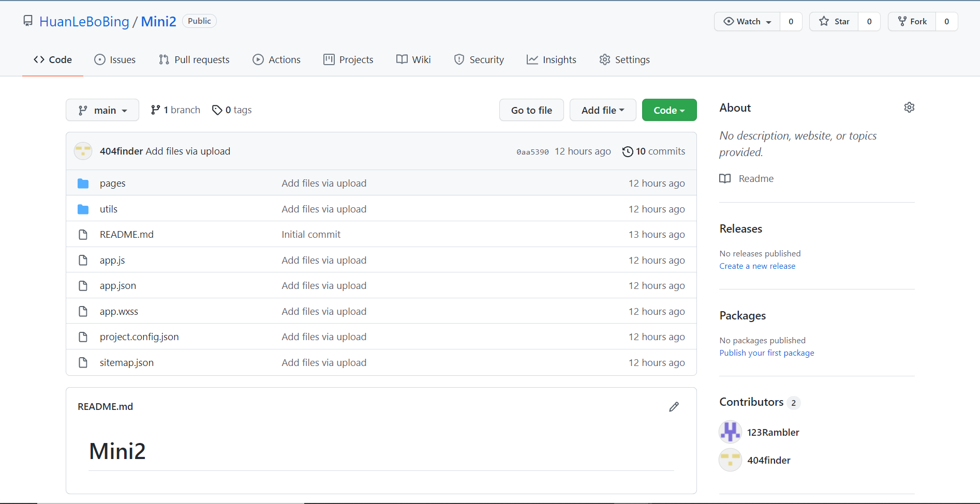Switch to the Code tab

click(53, 59)
